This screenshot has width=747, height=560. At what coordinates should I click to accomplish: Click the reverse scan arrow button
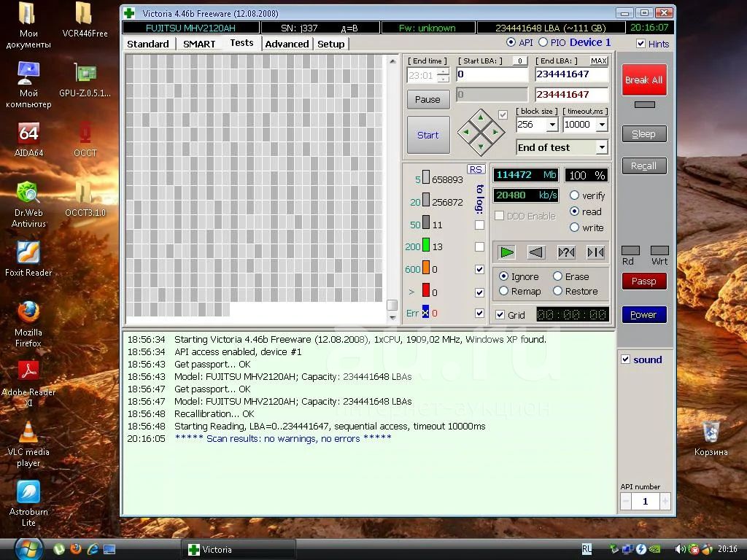(x=536, y=252)
